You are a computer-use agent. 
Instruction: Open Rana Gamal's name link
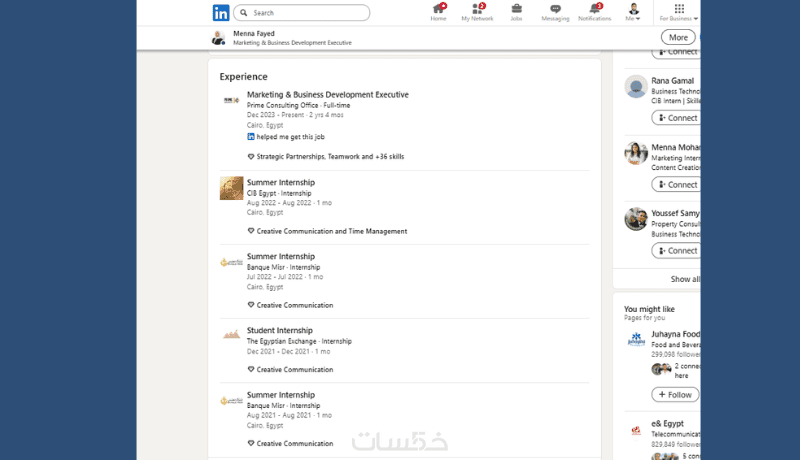[x=672, y=81]
